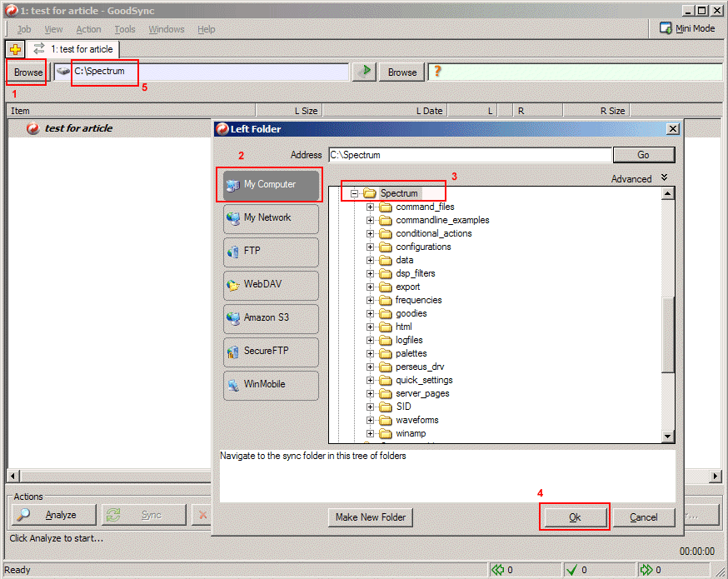Select the export folder
The image size is (728, 579).
(x=407, y=287)
